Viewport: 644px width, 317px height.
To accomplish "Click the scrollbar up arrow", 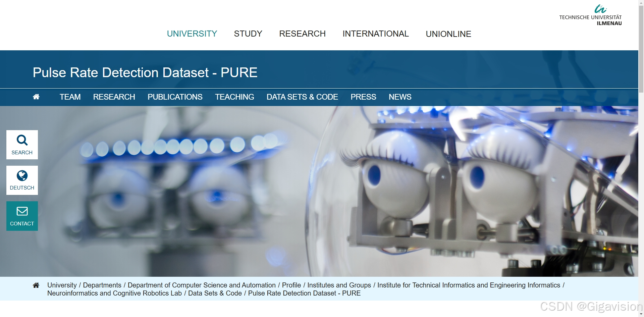I will (x=641, y=2).
